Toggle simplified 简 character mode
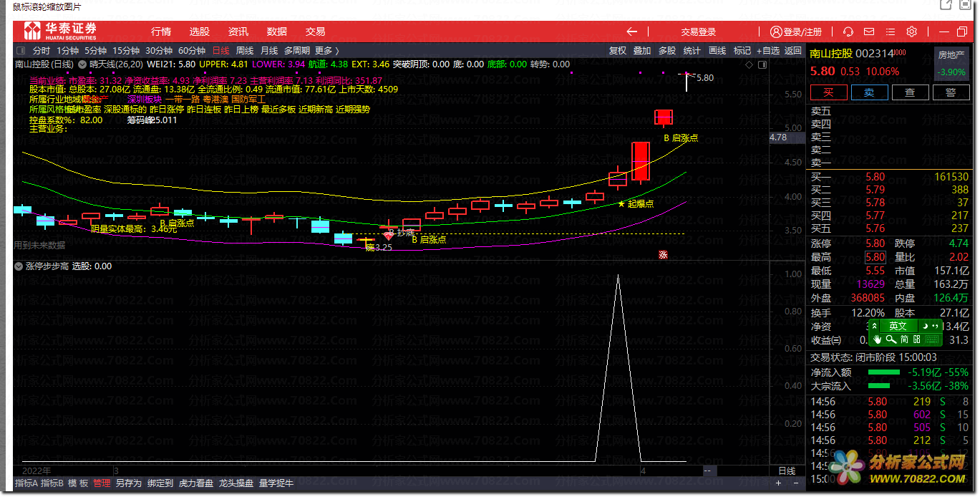 pyautogui.click(x=905, y=339)
